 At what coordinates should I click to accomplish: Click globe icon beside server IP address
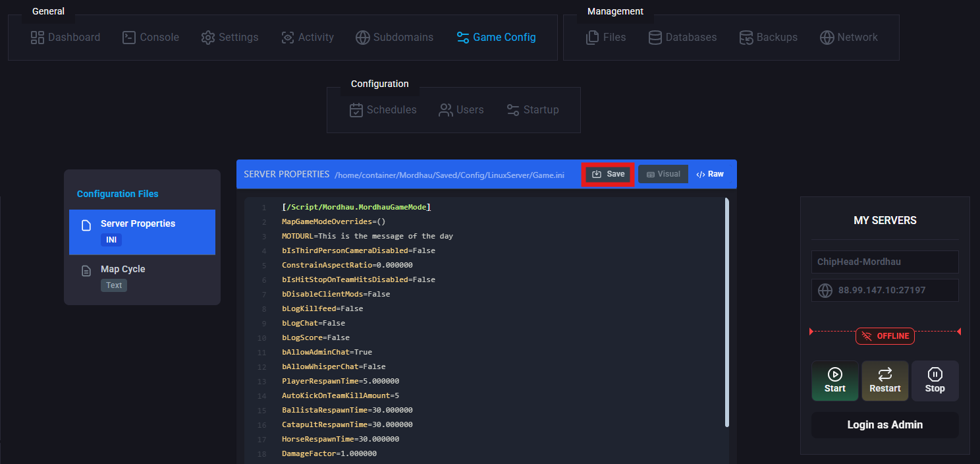(825, 290)
